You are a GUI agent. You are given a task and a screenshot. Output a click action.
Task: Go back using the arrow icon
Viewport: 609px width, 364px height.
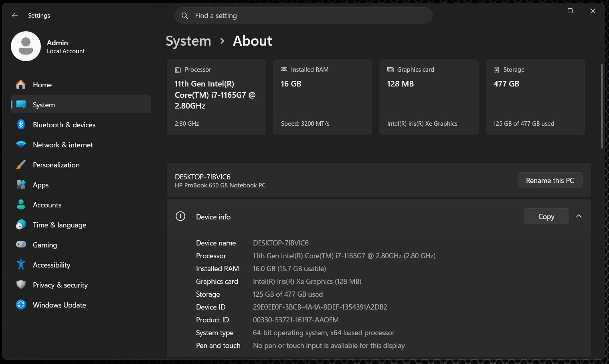(15, 16)
